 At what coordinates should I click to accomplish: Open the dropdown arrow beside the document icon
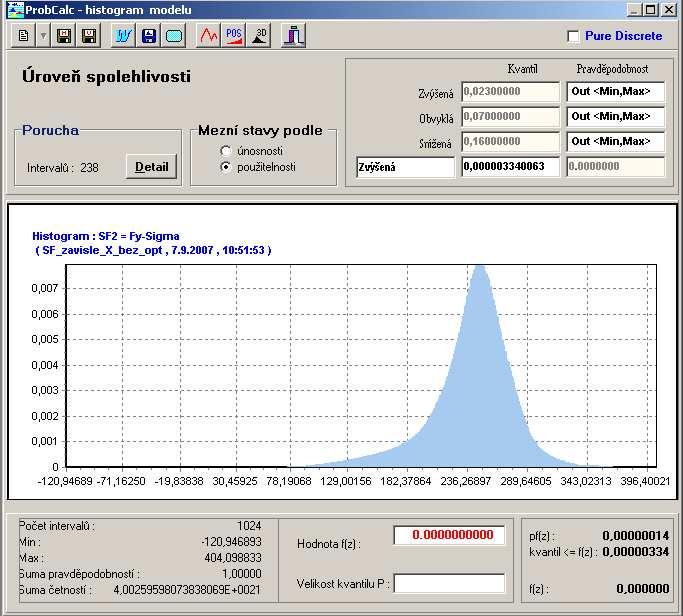(x=43, y=36)
